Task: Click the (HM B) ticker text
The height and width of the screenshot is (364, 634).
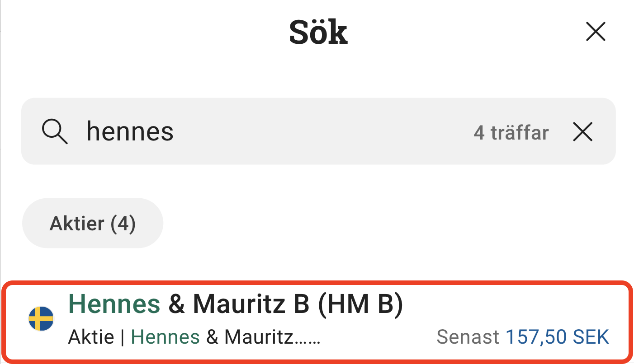Action: pyautogui.click(x=360, y=304)
